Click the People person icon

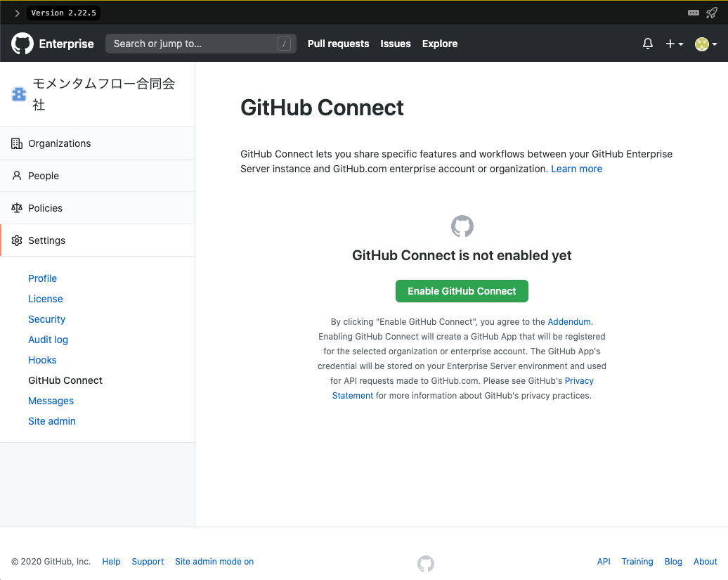click(17, 176)
